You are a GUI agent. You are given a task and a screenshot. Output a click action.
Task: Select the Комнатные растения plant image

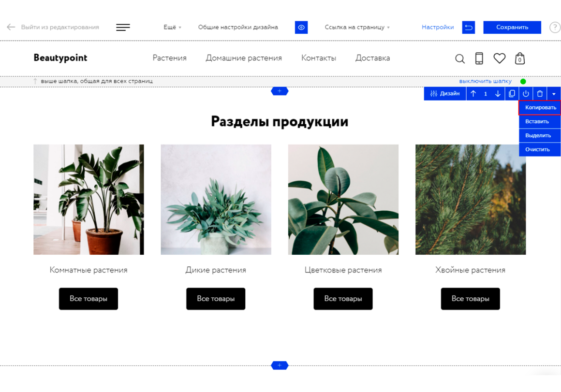(89, 200)
